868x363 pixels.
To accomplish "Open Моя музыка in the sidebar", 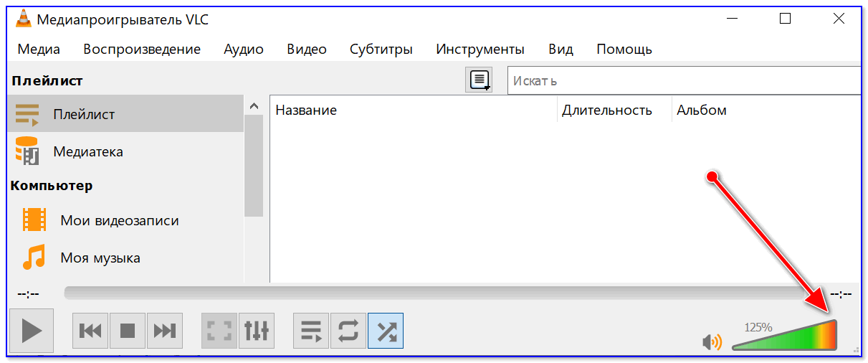I will (x=125, y=258).
